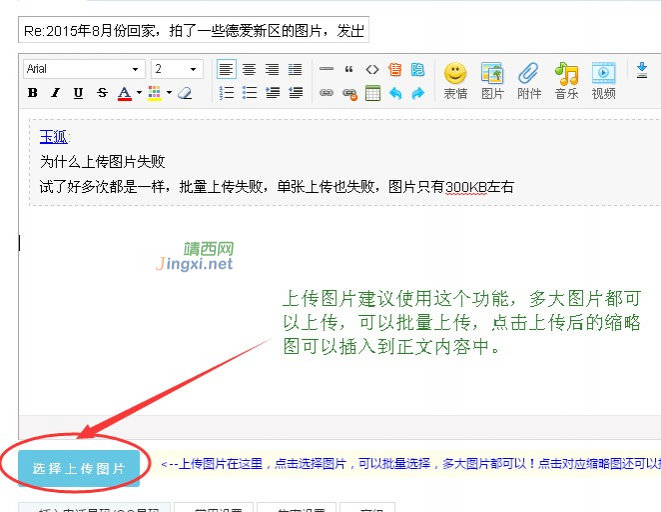Apply the text background highlight color
Screen dimensions: 661x512
coord(154,93)
